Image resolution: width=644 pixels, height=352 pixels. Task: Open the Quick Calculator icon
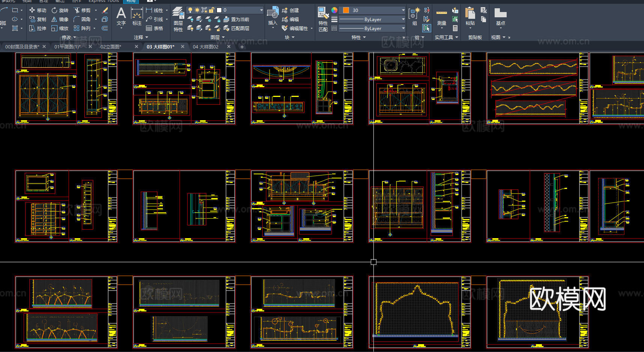[455, 28]
